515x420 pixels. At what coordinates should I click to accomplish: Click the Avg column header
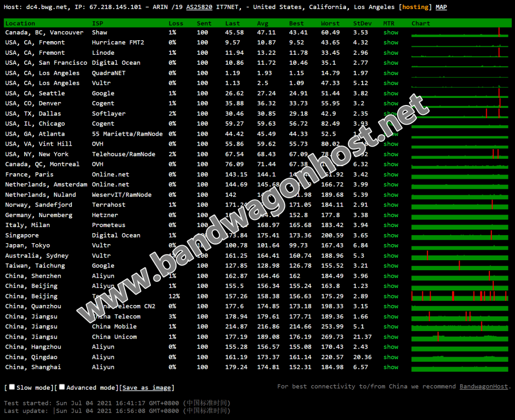click(263, 23)
